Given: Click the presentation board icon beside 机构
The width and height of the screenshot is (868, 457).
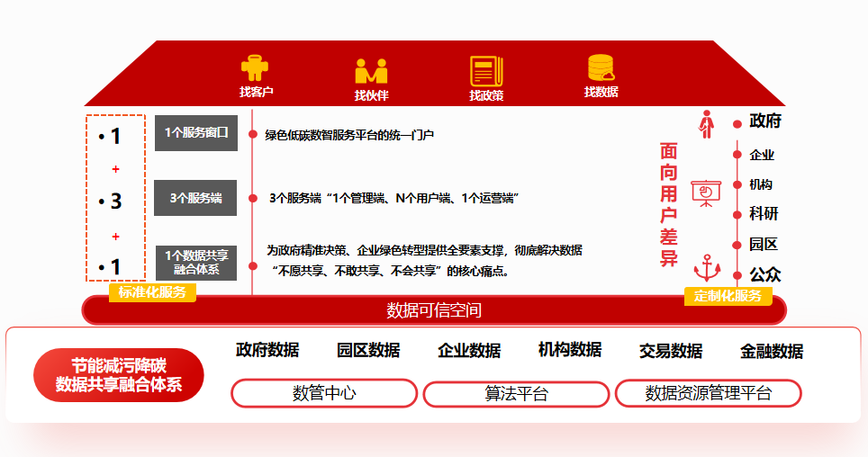Looking at the screenshot, I should (705, 193).
